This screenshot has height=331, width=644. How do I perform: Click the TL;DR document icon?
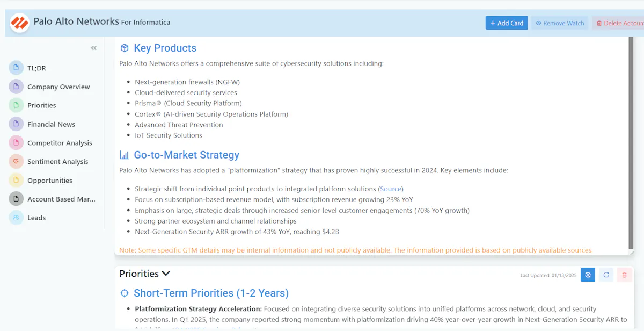pos(16,68)
